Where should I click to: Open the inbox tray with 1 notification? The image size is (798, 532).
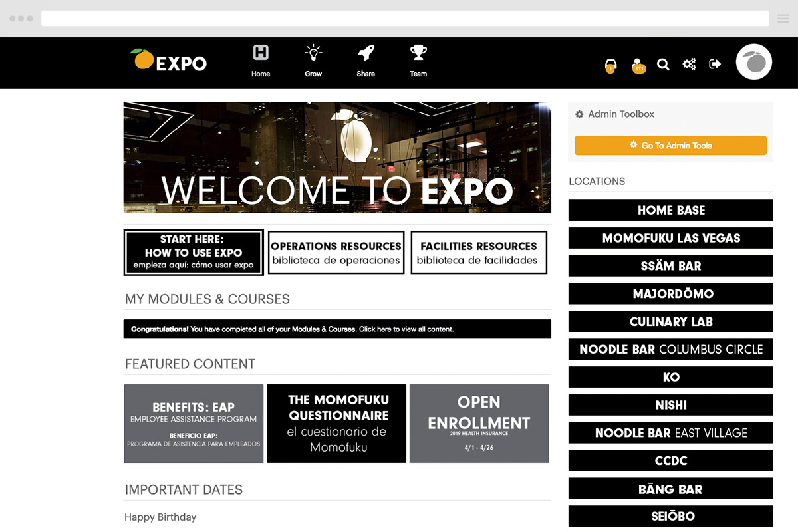point(610,65)
